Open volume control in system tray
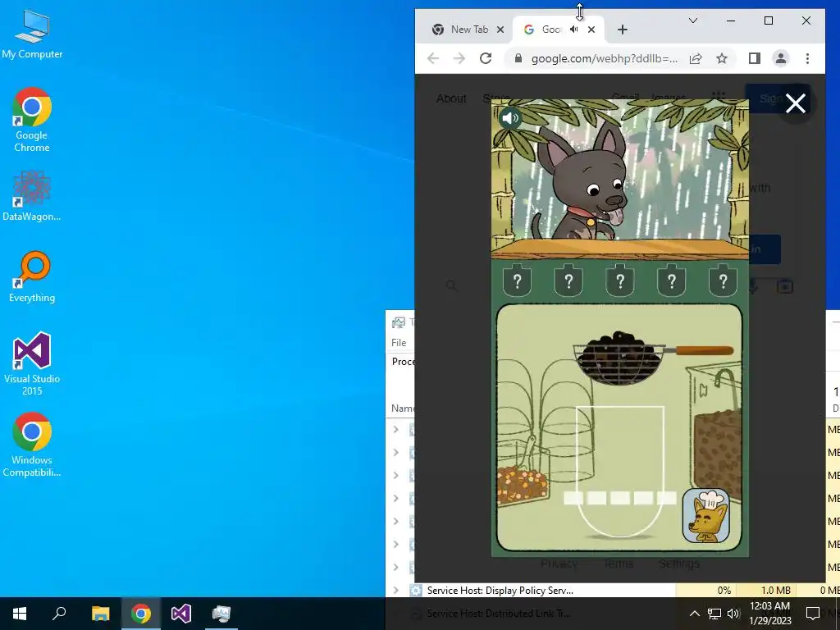 [x=733, y=614]
